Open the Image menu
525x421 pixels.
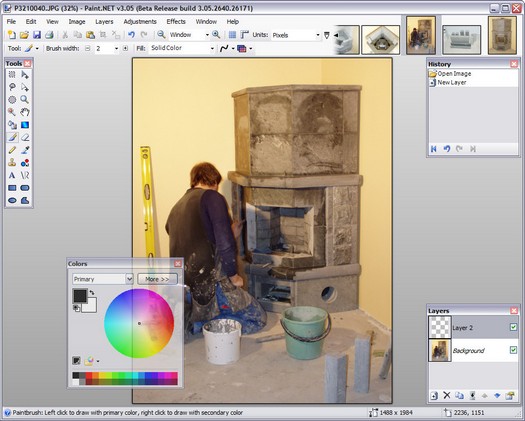pos(77,21)
